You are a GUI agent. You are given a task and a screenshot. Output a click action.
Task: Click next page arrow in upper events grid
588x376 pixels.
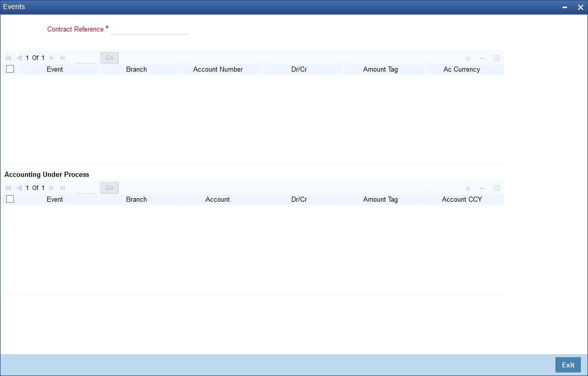(x=52, y=58)
